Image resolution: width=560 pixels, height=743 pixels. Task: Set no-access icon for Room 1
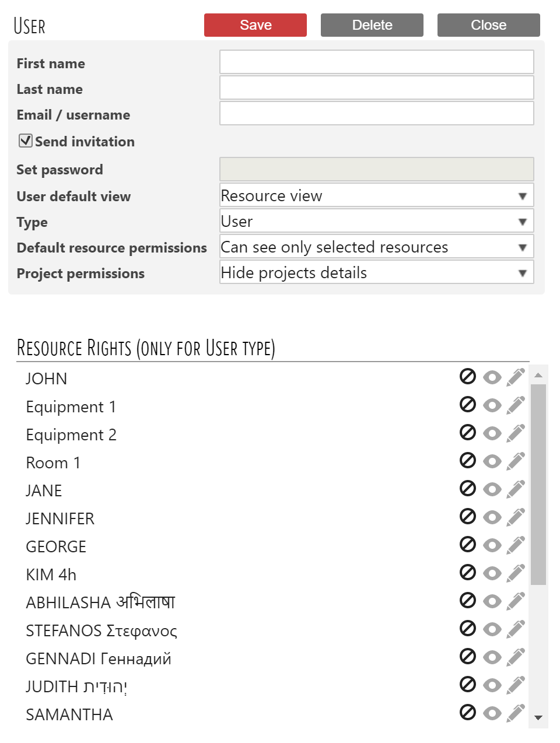click(468, 461)
